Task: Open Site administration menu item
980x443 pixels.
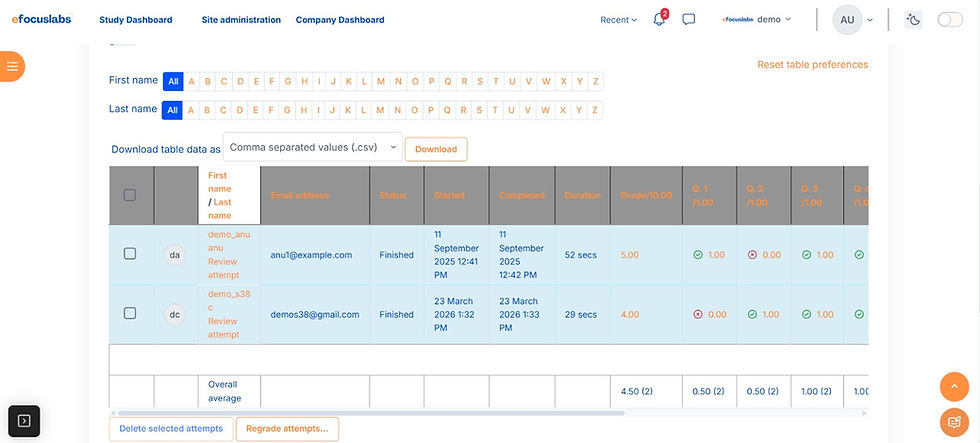Action: [x=241, y=20]
